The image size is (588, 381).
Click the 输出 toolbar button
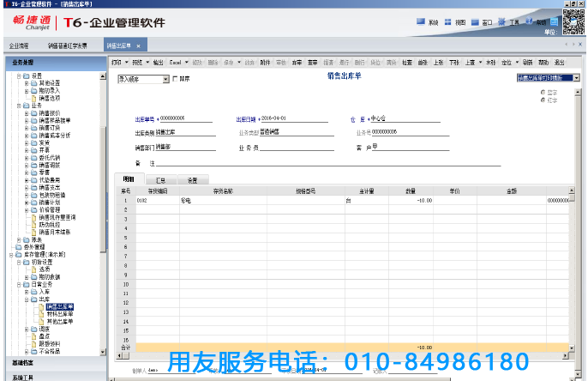pyautogui.click(x=159, y=63)
